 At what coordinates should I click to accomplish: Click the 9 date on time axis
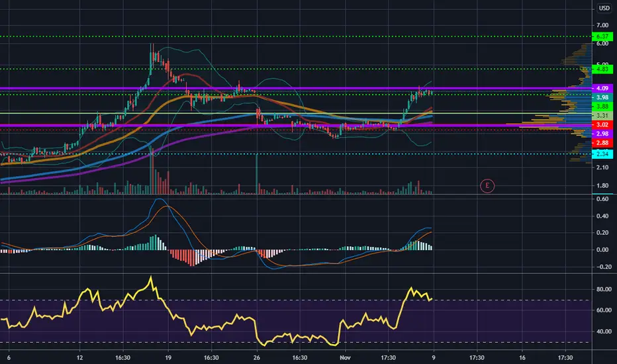pyautogui.click(x=433, y=357)
